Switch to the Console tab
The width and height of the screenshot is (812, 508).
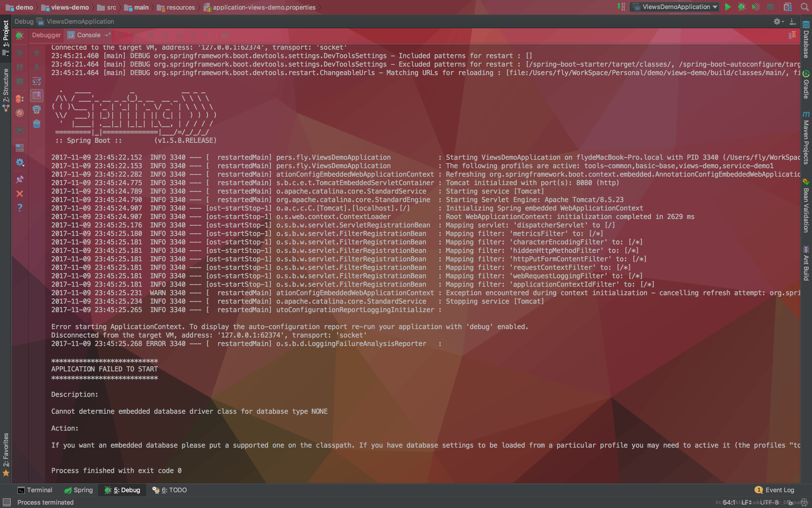(89, 35)
